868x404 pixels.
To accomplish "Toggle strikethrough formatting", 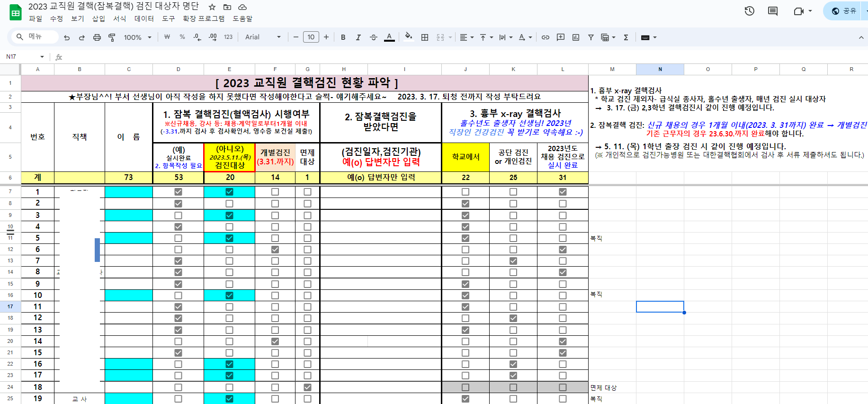I will coord(374,37).
